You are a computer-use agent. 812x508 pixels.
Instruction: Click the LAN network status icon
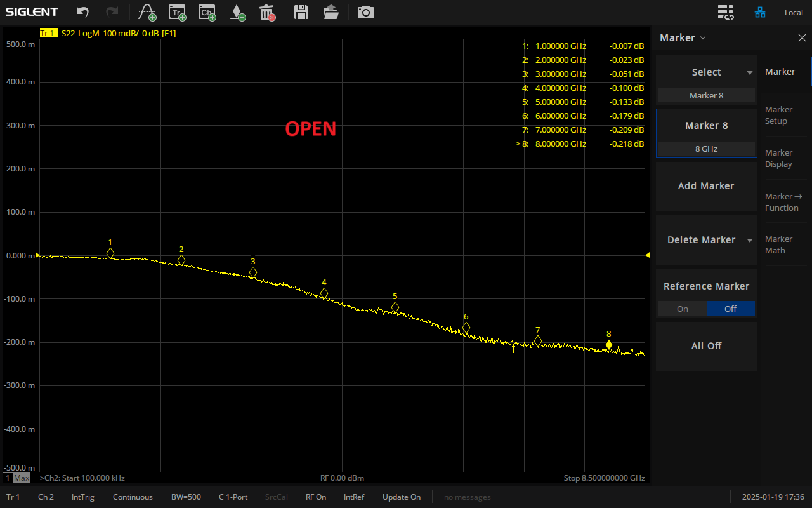759,12
